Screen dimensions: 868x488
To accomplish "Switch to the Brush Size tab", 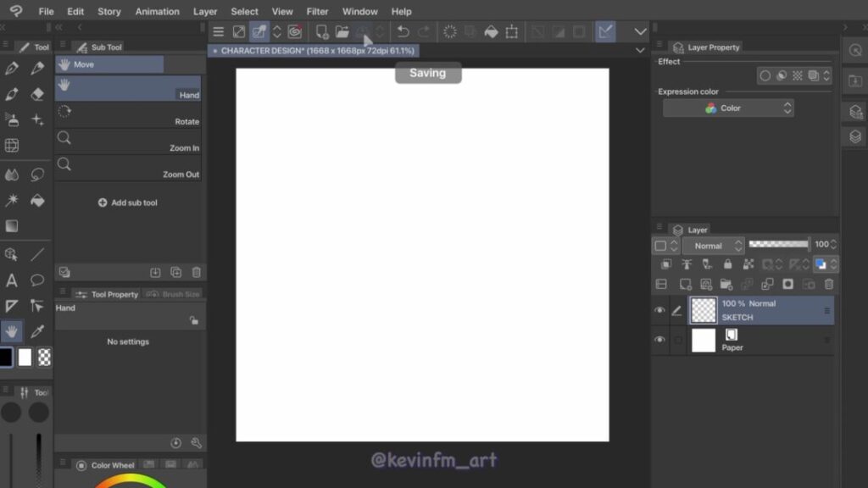I will [173, 294].
